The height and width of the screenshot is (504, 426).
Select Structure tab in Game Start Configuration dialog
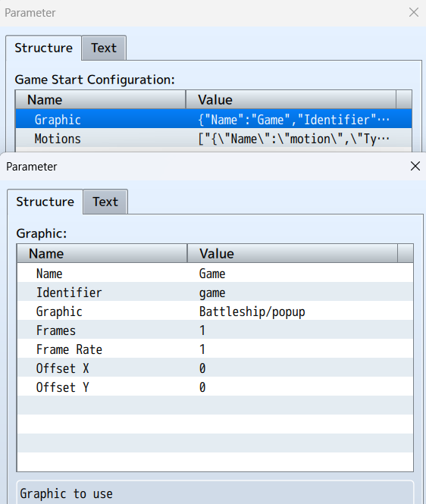click(x=43, y=48)
